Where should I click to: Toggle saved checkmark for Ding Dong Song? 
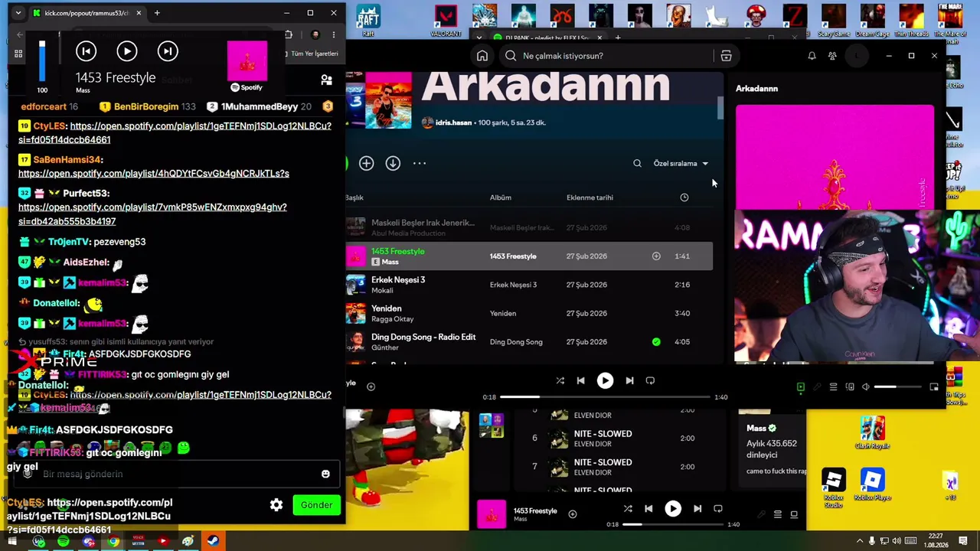pyautogui.click(x=656, y=342)
